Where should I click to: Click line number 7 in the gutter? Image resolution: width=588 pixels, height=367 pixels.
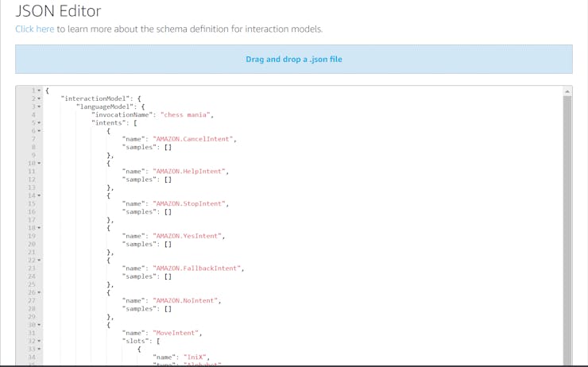pos(33,139)
